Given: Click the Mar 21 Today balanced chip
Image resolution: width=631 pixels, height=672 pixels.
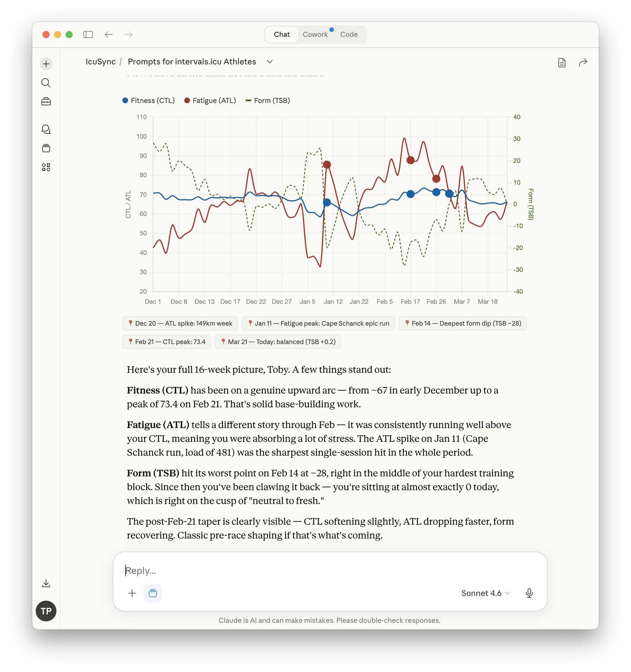Looking at the screenshot, I should point(278,342).
